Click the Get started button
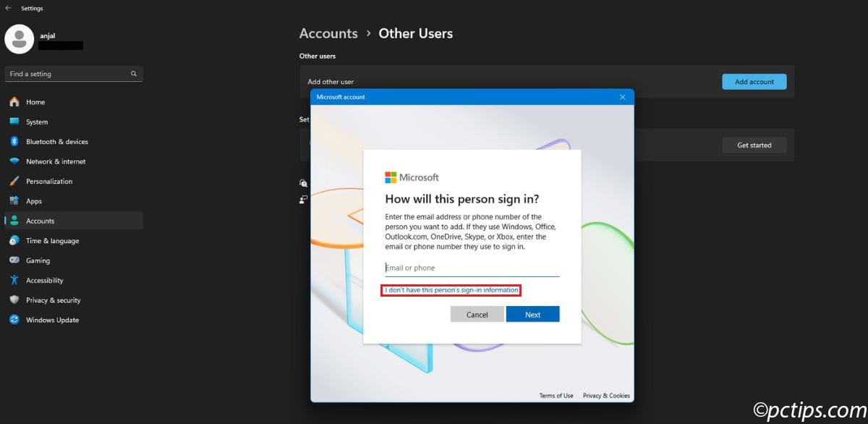 coord(754,145)
